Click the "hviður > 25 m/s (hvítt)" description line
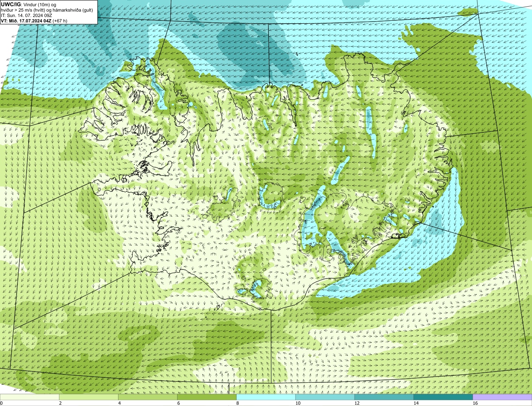Screen dimensions: 532x406 pos(47,10)
